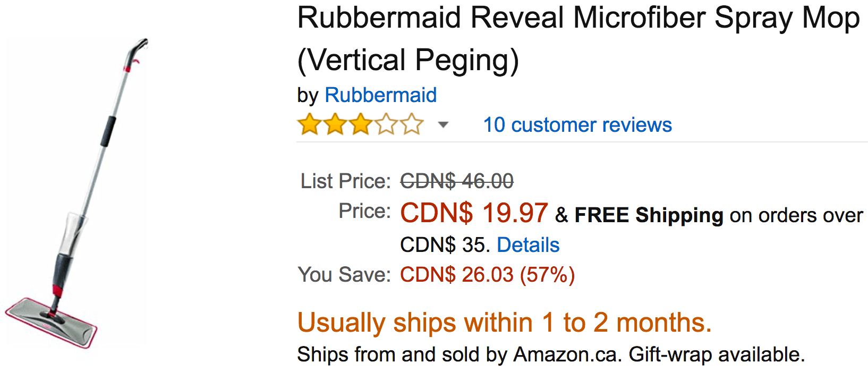
Task: Click the red CDN$ 19.97 price
Action: click(474, 213)
